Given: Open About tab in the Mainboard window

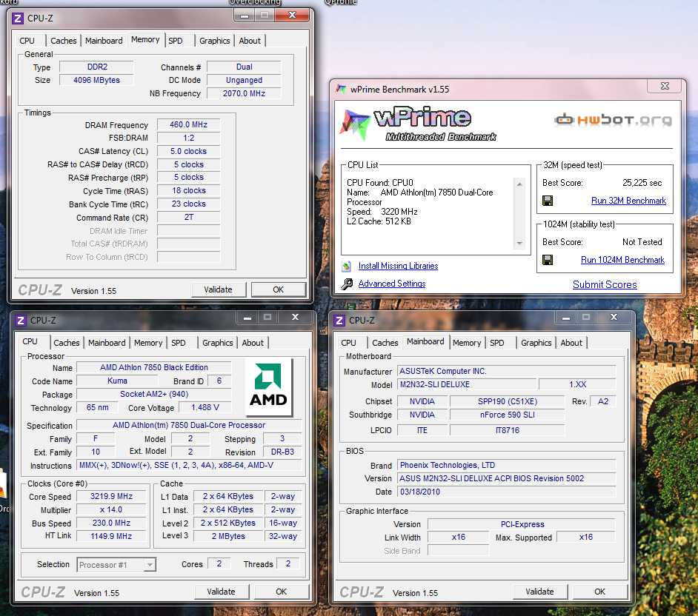Looking at the screenshot, I should click(571, 343).
